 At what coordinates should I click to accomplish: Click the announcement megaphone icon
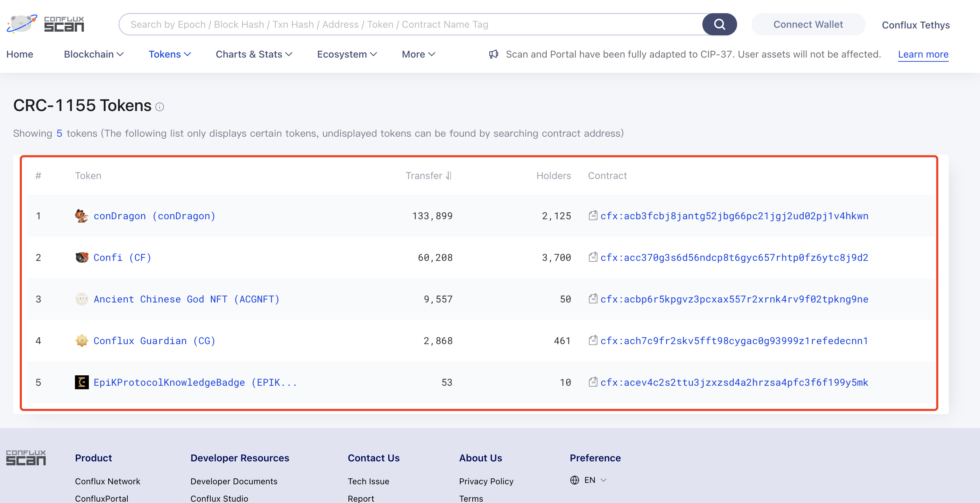coord(493,54)
